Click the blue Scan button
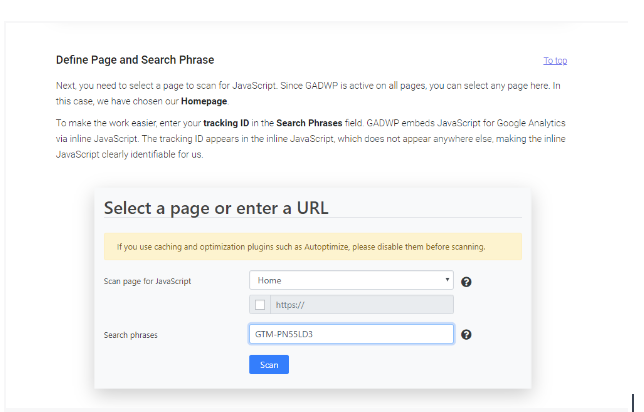The width and height of the screenshot is (644, 412). (x=269, y=364)
